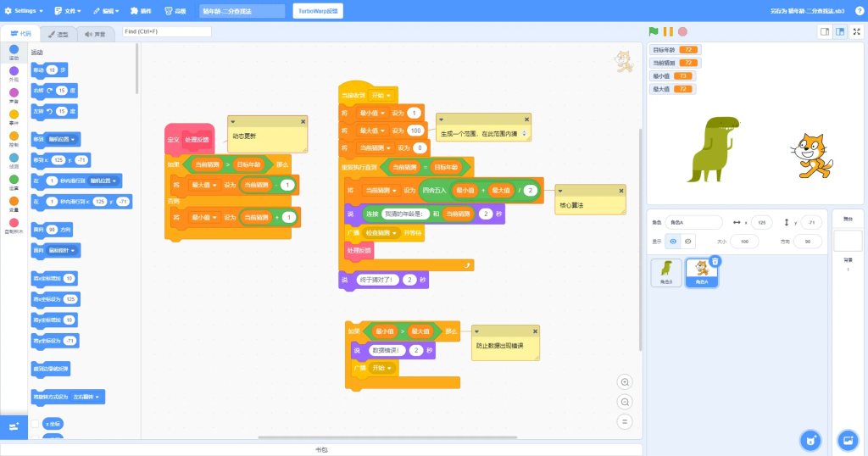Delete sprite 角色A with trash icon
Viewport: 868px width, 456px height.
(x=715, y=261)
